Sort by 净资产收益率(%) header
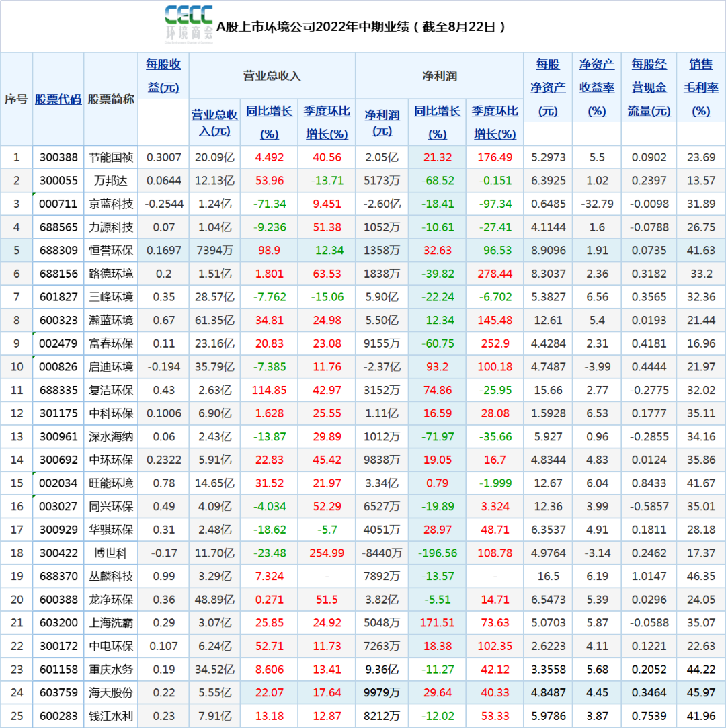 tap(597, 87)
